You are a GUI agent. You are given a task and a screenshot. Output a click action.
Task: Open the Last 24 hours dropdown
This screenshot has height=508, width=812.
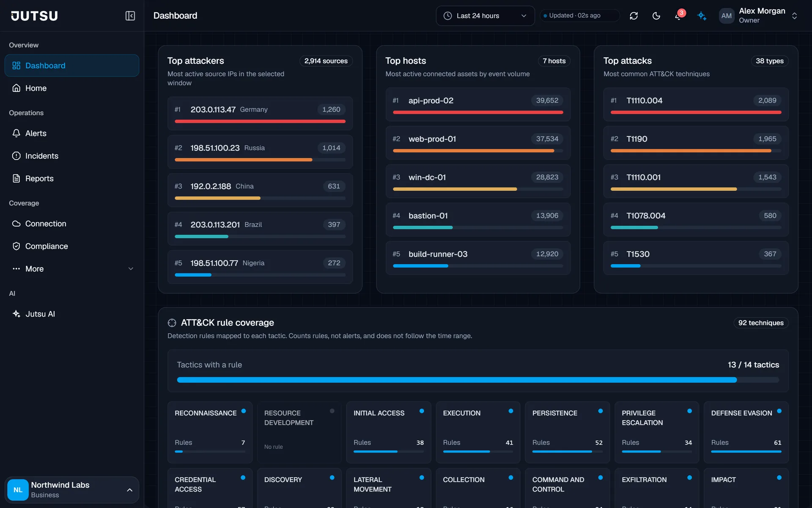click(485, 16)
